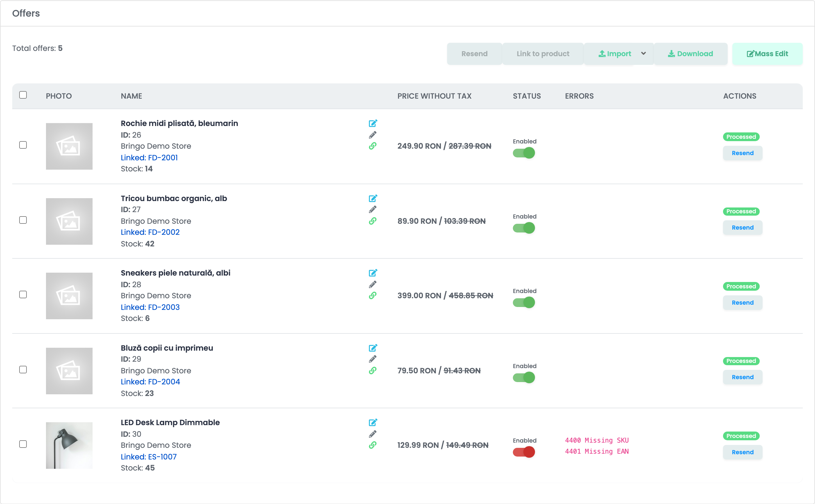This screenshot has width=815, height=504.
Task: Click the pencil icon for Rochie midi plisată
Action: tap(373, 135)
